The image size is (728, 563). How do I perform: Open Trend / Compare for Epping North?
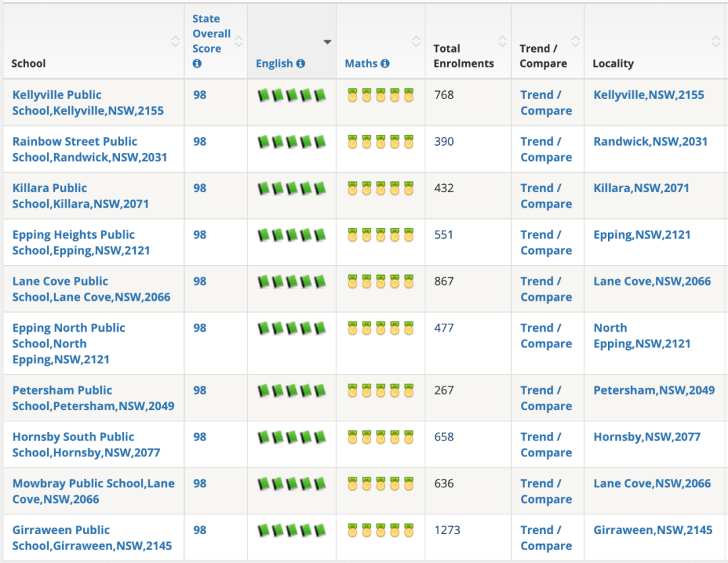point(546,336)
